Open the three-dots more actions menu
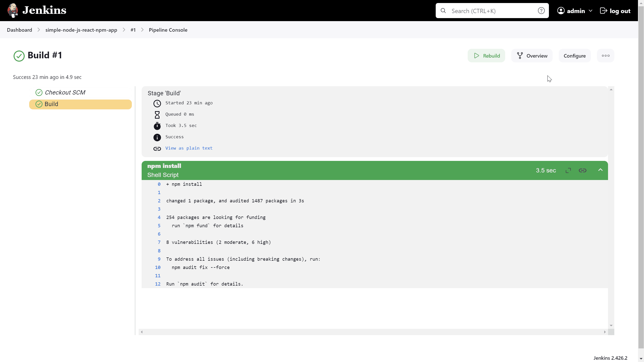This screenshot has height=362, width=644. (x=605, y=56)
